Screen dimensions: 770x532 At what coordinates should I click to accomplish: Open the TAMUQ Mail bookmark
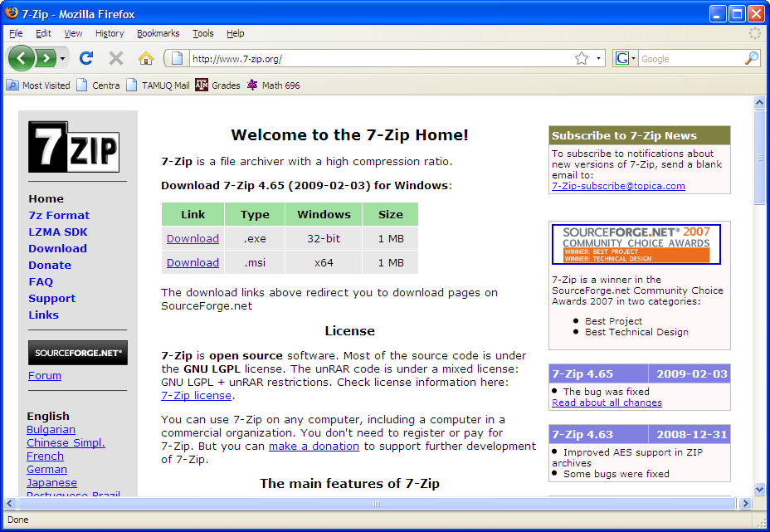tap(158, 85)
